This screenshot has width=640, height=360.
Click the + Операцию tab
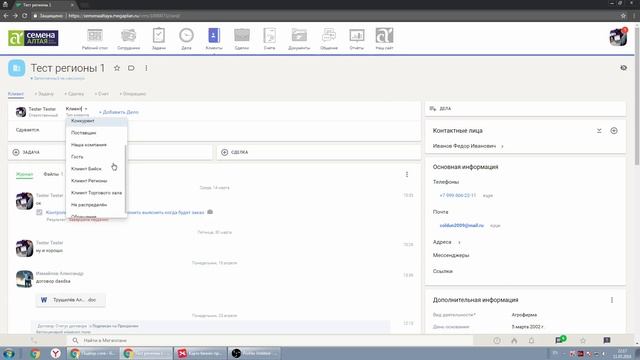click(133, 94)
